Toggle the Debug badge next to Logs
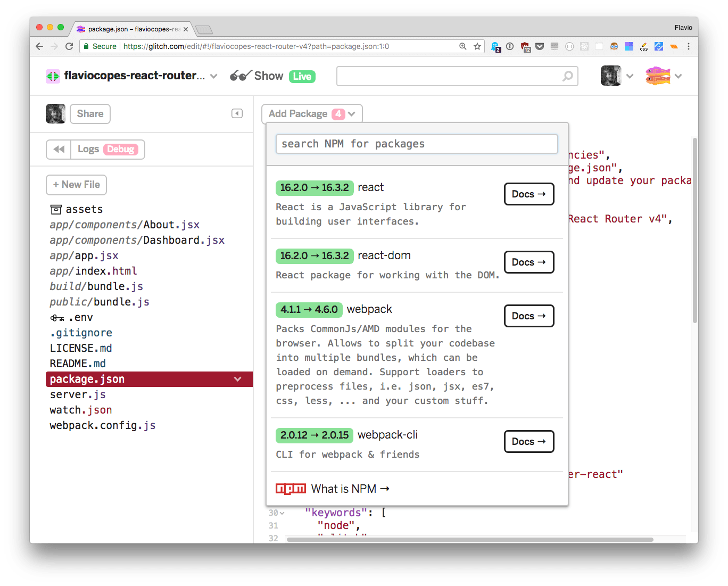Image resolution: width=728 pixels, height=586 pixels. (121, 149)
